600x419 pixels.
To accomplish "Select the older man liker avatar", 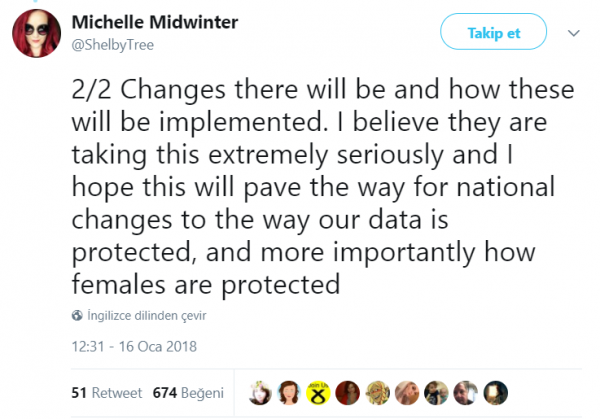I will click(466, 393).
